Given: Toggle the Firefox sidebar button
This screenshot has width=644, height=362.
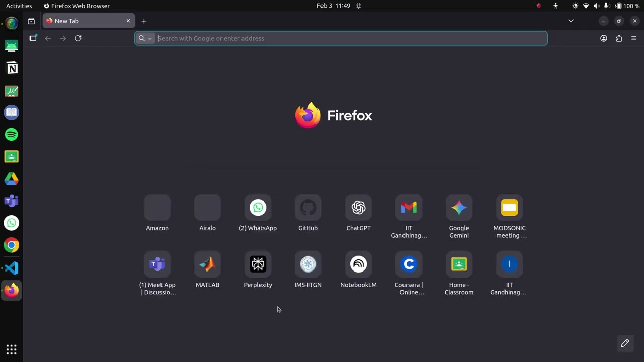Looking at the screenshot, I should [x=33, y=38].
